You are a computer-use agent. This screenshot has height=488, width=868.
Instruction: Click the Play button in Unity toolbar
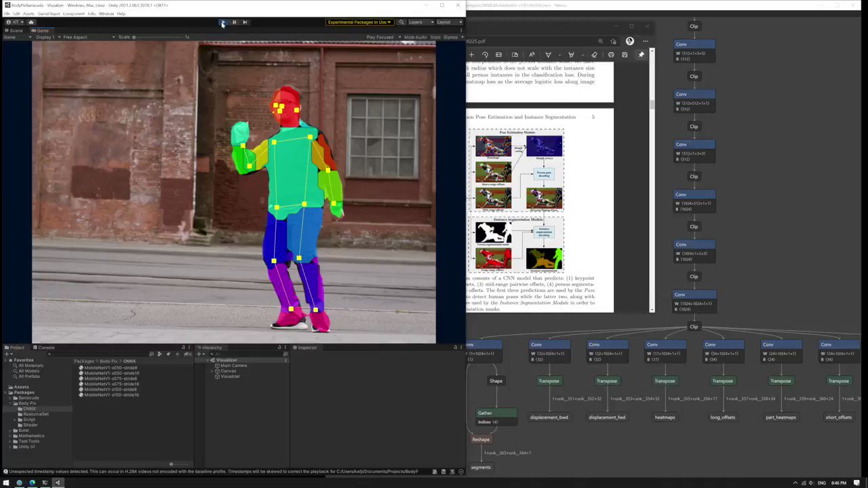tap(222, 22)
